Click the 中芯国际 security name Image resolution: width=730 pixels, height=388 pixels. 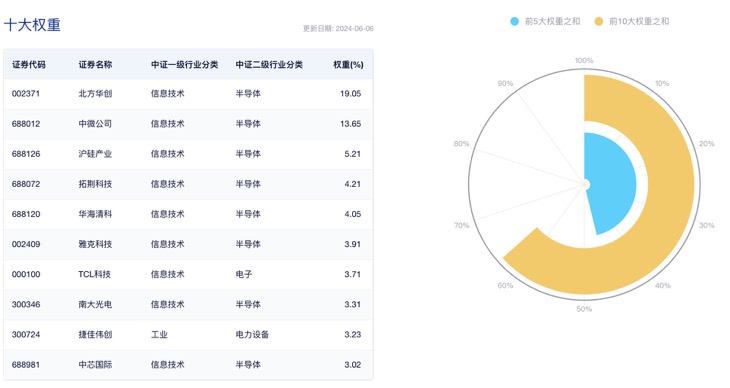pos(95,365)
